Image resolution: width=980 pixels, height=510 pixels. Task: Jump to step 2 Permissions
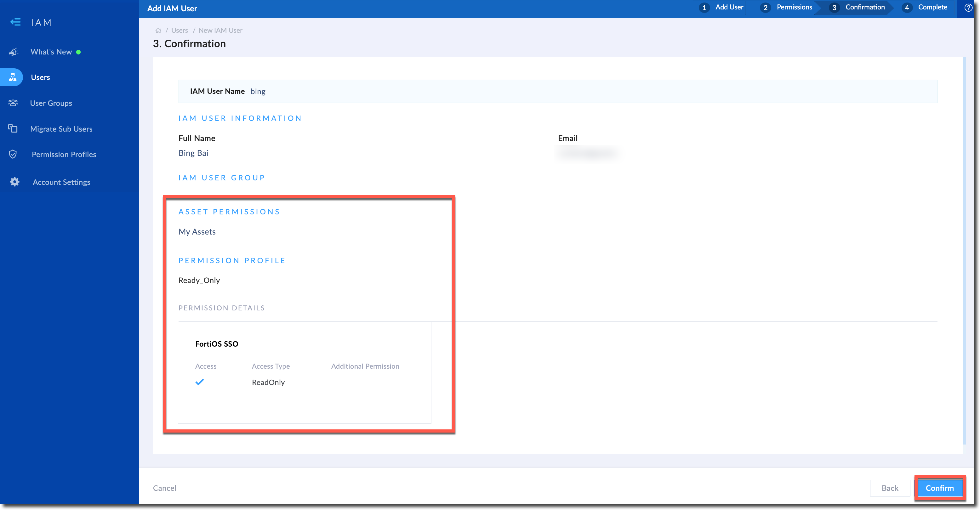pyautogui.click(x=787, y=7)
